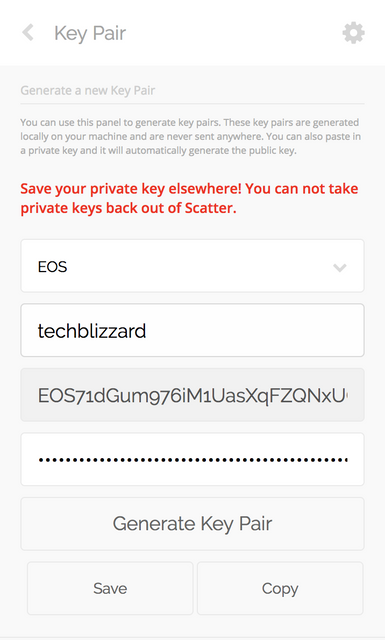Click the Key Pair page title

click(x=90, y=33)
